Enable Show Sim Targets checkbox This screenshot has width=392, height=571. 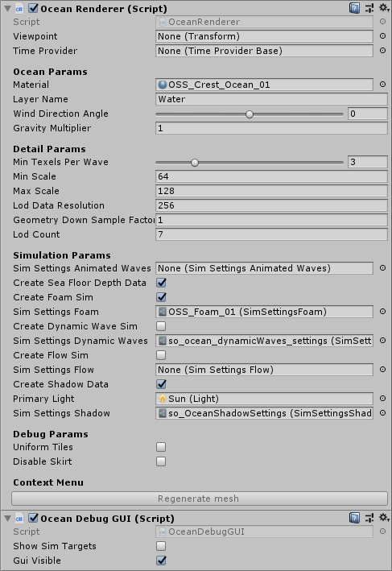(x=161, y=546)
